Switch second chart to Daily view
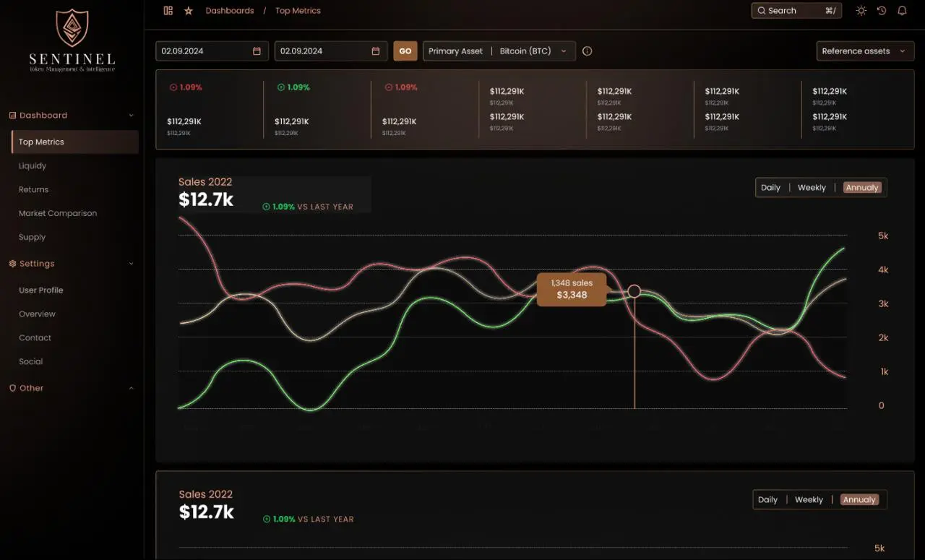This screenshot has width=925, height=560. (767, 500)
